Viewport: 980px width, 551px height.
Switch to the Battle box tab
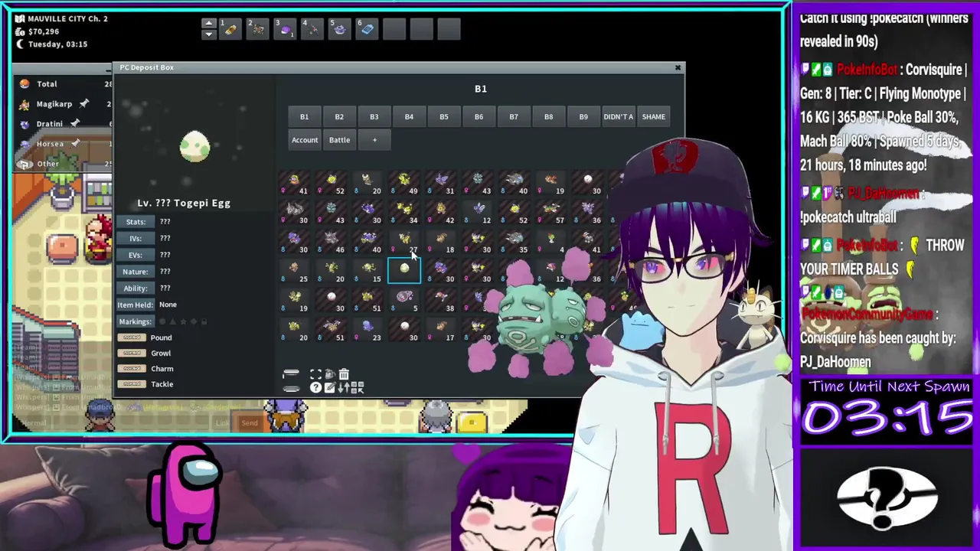click(x=339, y=140)
